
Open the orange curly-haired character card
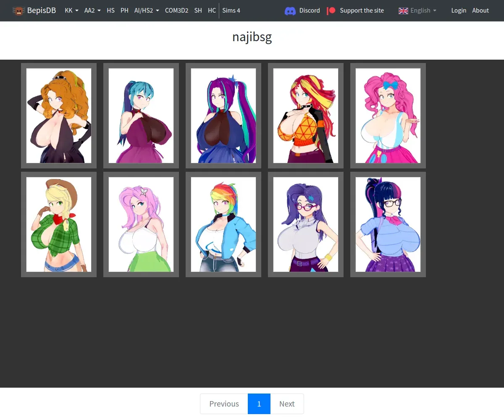tap(59, 115)
